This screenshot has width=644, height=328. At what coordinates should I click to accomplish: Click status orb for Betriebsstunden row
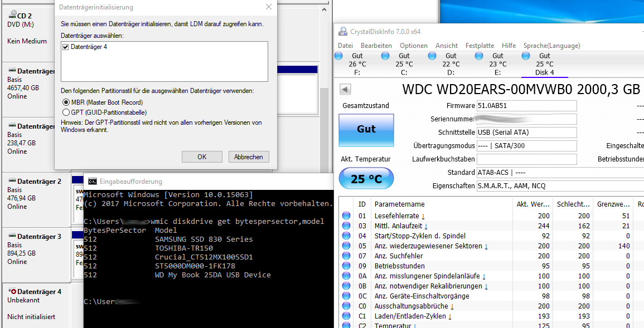click(x=346, y=266)
